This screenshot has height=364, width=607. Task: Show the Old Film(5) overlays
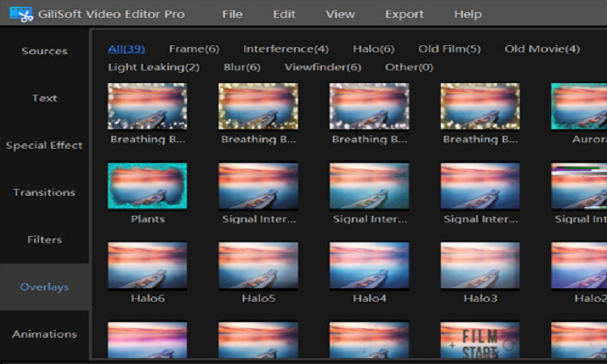click(x=449, y=49)
